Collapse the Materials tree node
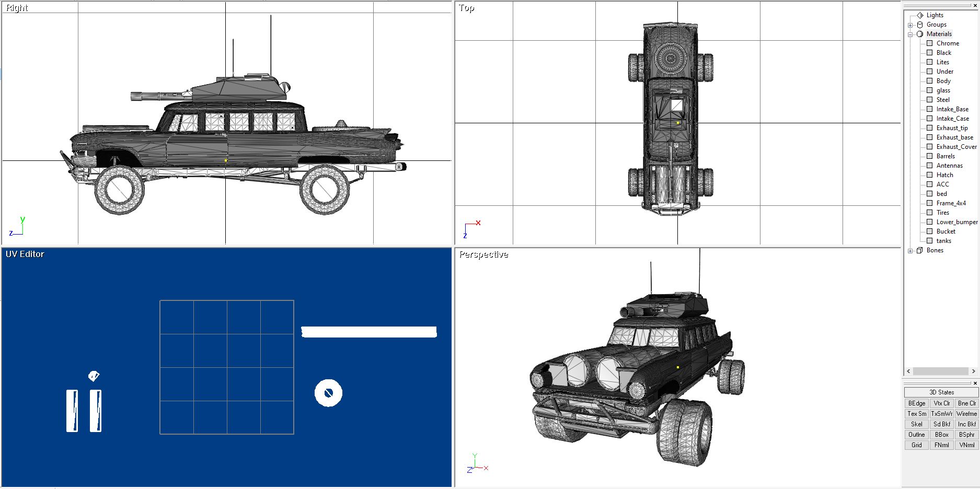 tap(910, 34)
